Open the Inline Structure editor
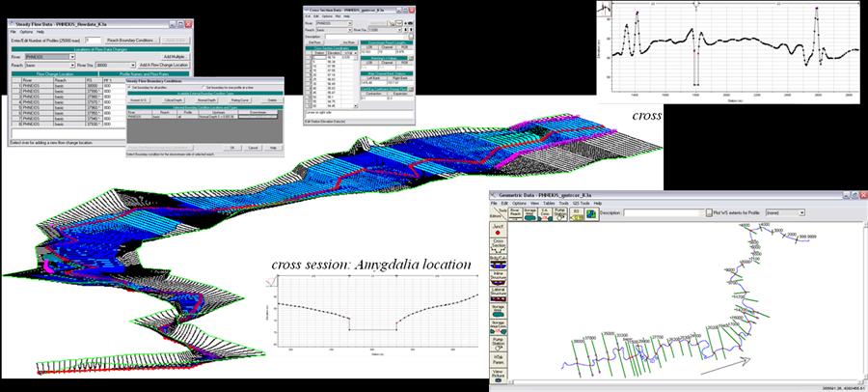The height and width of the screenshot is (392, 868). pos(498,278)
